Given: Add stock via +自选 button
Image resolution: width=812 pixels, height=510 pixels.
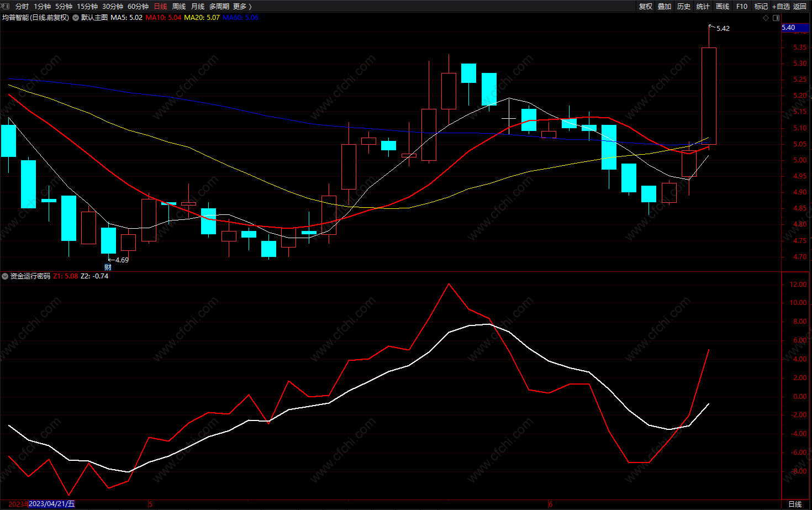Looking at the screenshot, I should [x=781, y=7].
